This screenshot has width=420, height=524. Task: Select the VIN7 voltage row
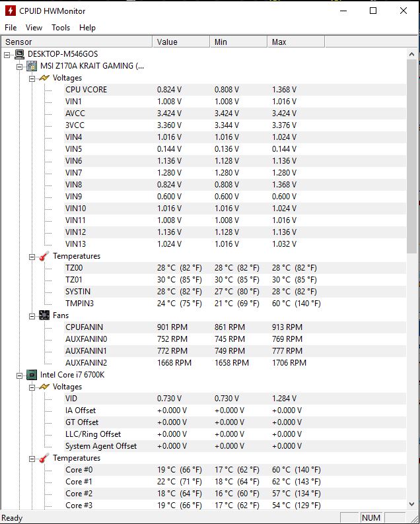235,173
